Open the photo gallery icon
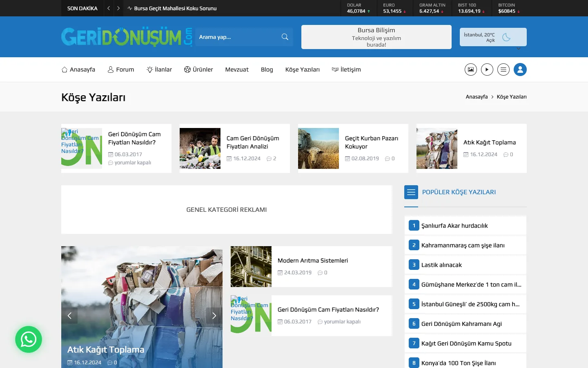The image size is (588, 368). [x=471, y=70]
